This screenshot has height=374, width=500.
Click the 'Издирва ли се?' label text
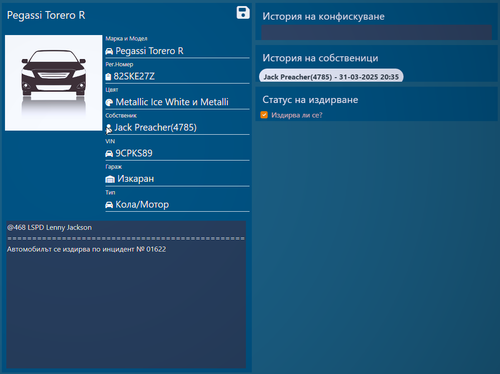point(297,115)
